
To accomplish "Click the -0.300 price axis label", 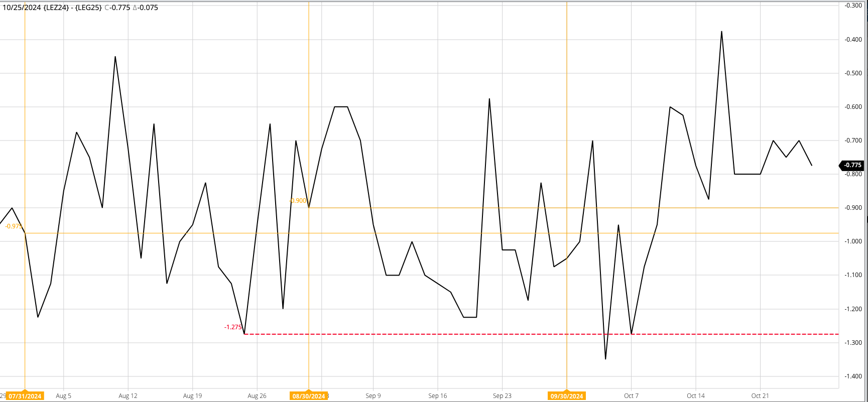I will (853, 6).
